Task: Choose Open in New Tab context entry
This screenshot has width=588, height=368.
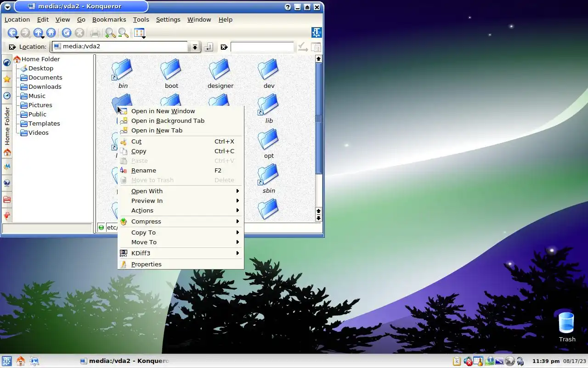Action: coord(180,130)
